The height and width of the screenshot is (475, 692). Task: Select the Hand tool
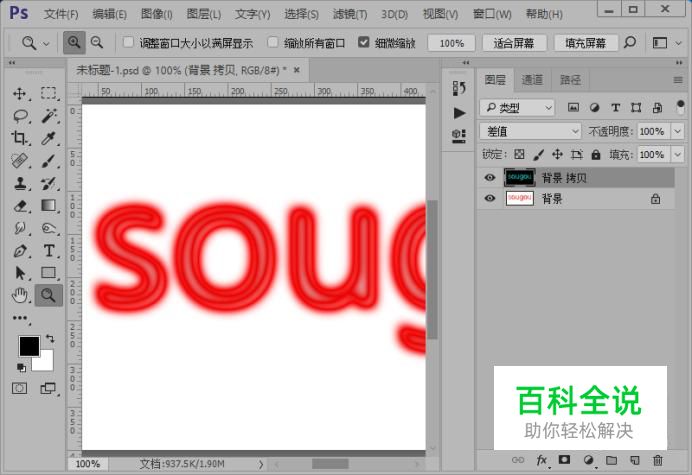(19, 295)
